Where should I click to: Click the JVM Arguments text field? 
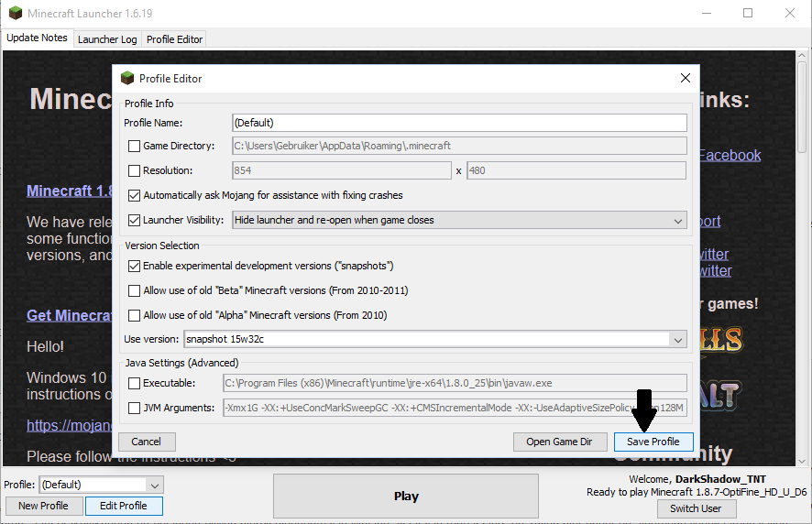click(455, 408)
